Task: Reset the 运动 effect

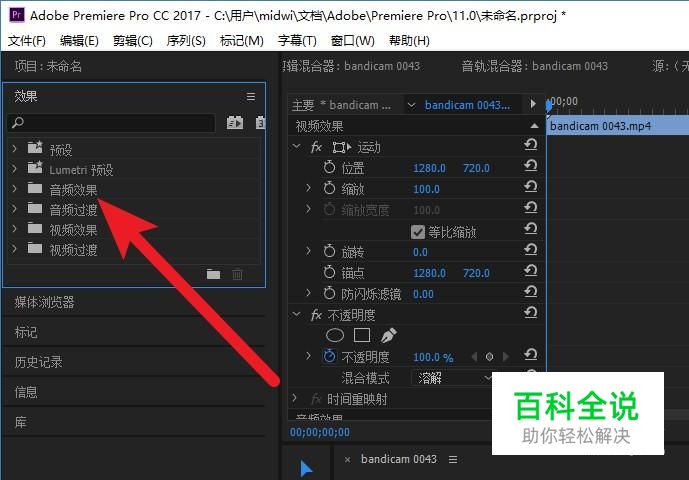Action: [531, 144]
